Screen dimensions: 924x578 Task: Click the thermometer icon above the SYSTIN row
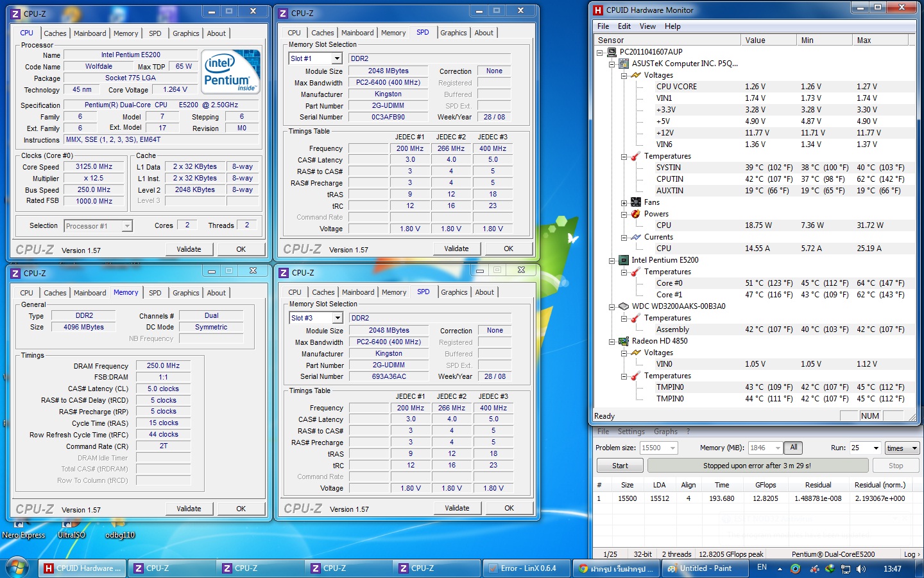[x=636, y=156]
